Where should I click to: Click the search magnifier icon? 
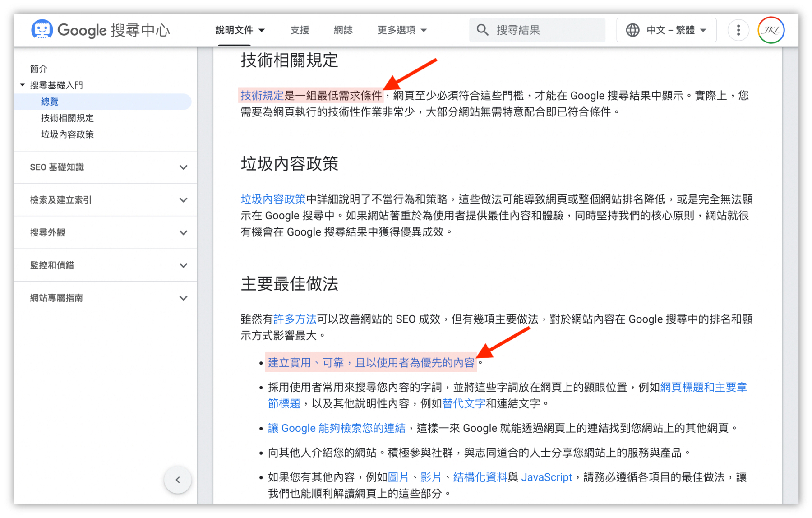tap(483, 30)
